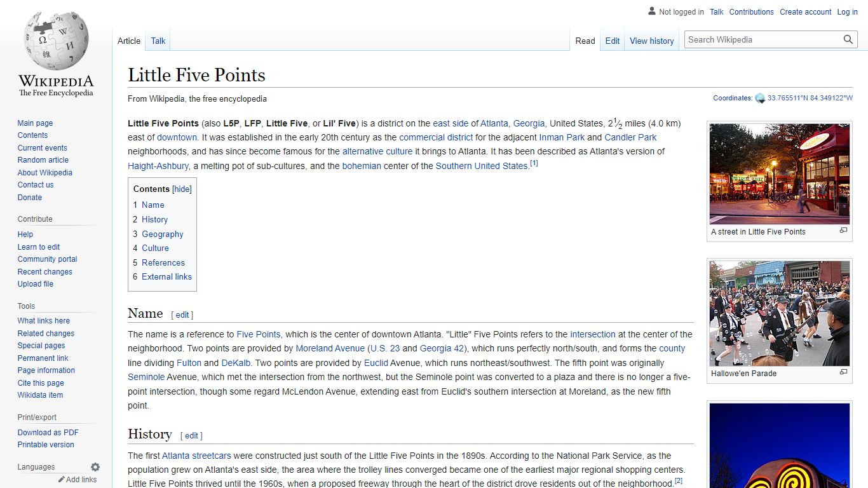Open the spiral neon sign thumbnail
Screen dimensions: 868x488
coord(779,445)
